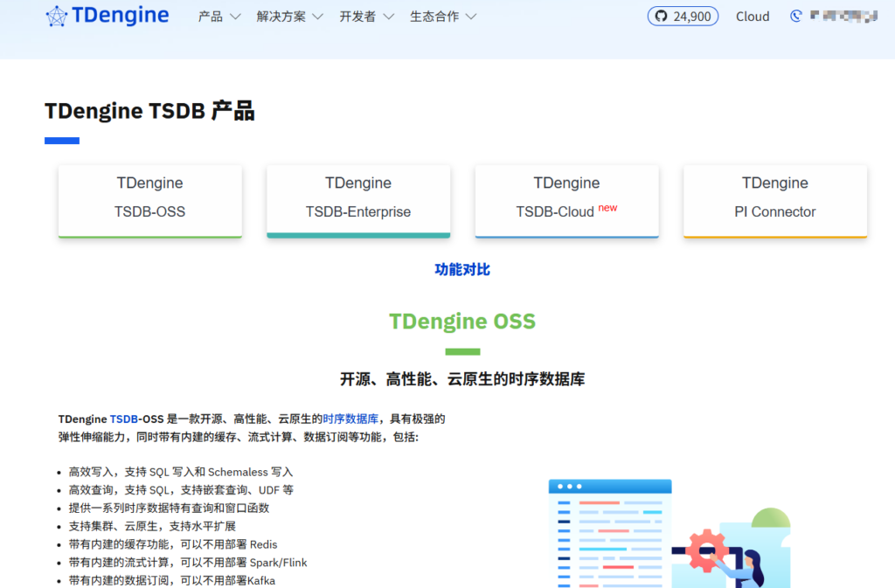This screenshot has height=588, width=895.
Task: Click bullet 支持集群、云原生，支持水平扩展
Action: 152,526
